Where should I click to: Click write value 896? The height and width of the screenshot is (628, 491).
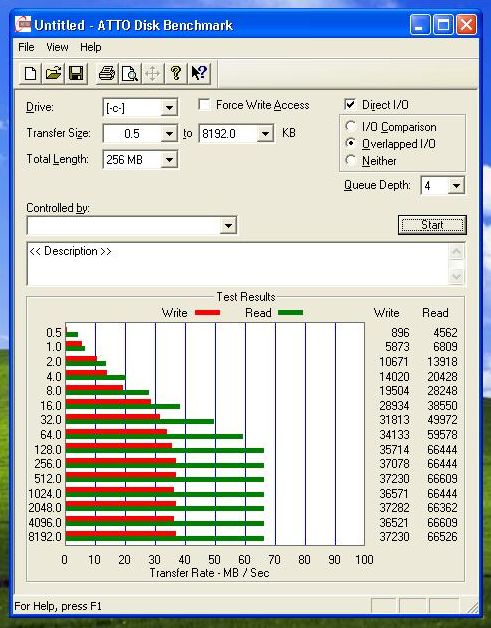point(400,332)
